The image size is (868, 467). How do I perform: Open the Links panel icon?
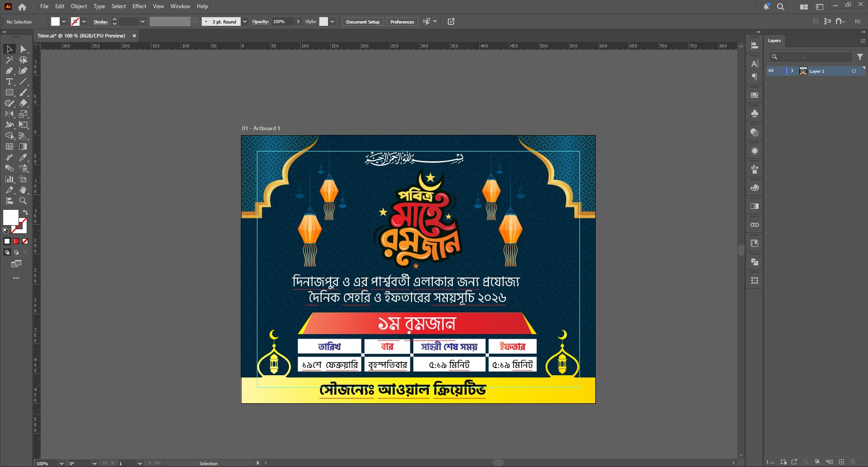click(754, 225)
